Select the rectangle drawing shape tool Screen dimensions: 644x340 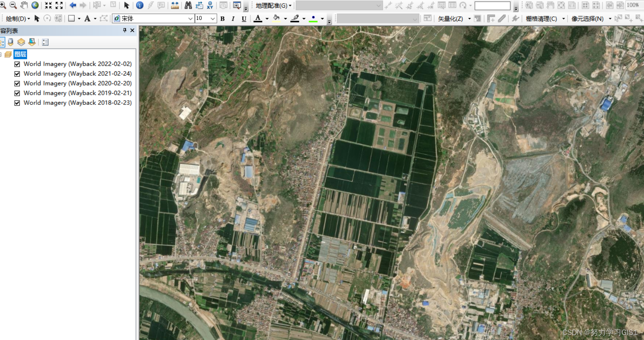pos(71,18)
